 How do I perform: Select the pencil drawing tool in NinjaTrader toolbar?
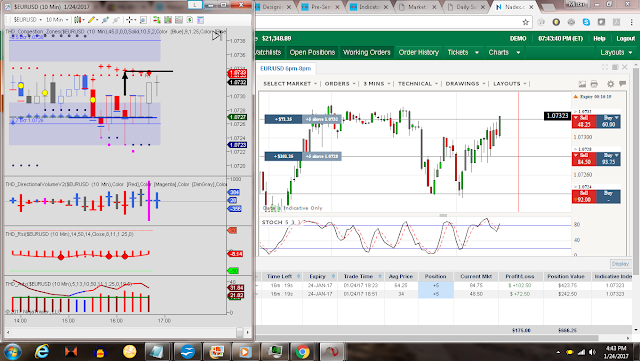click(91, 20)
